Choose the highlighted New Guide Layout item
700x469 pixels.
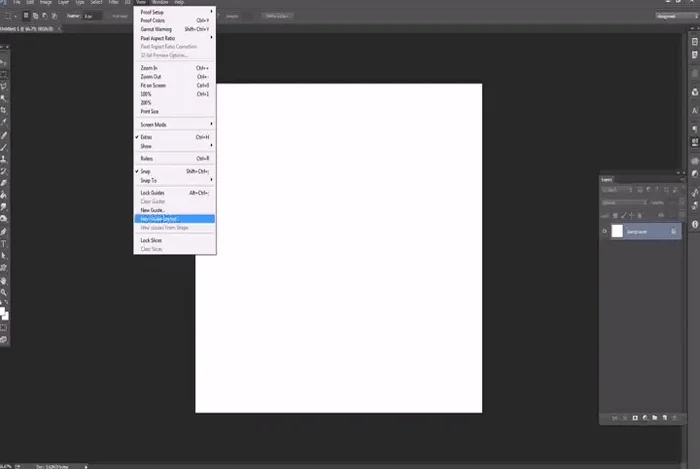(175, 219)
